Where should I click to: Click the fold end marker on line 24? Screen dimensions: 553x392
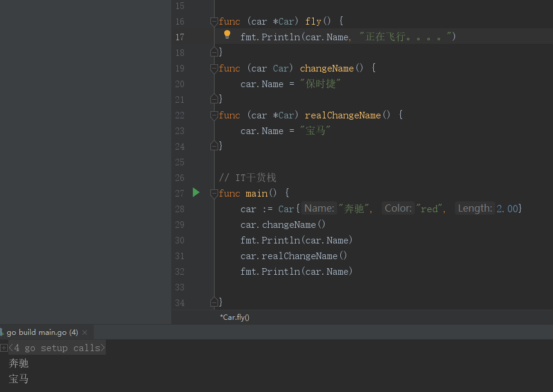[214, 145]
